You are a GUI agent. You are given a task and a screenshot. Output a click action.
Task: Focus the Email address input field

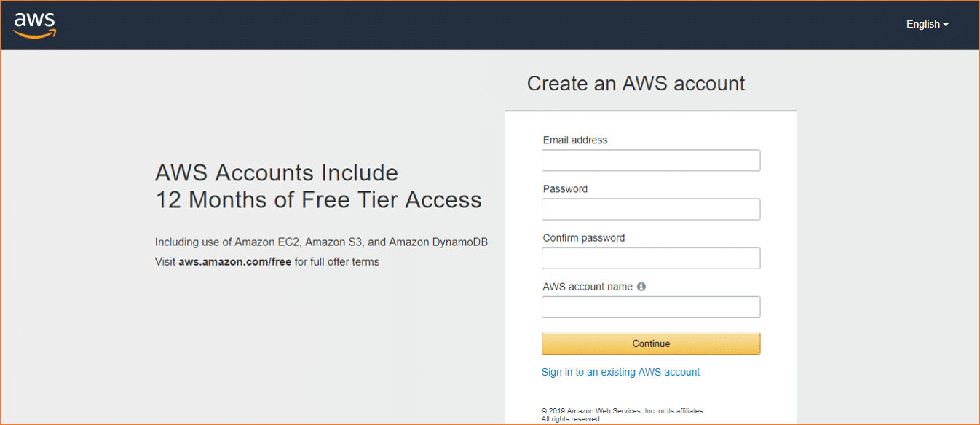point(651,160)
